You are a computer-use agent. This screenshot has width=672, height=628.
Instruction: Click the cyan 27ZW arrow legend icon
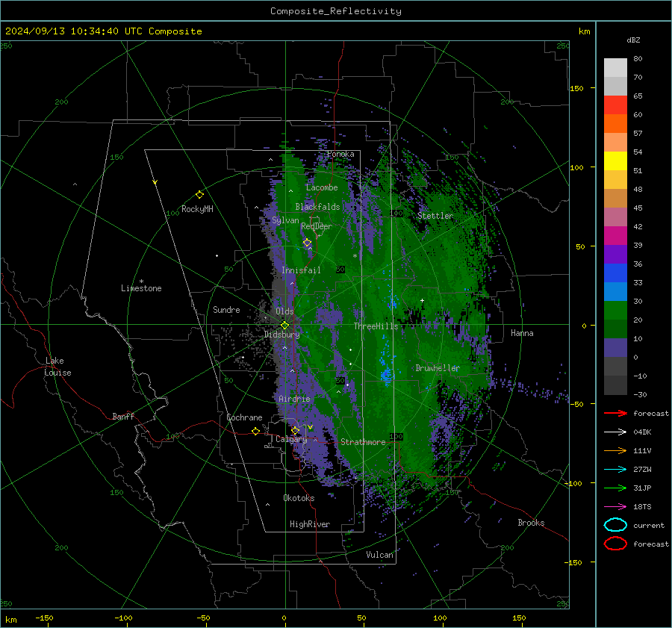[615, 470]
